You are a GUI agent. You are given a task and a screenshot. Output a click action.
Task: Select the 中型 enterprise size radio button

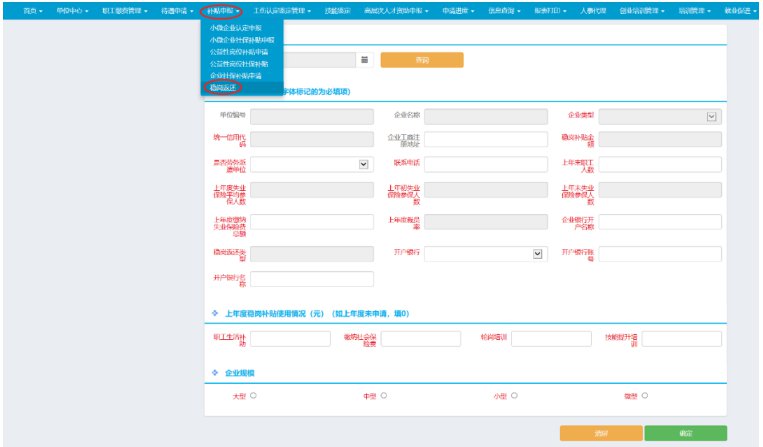[384, 395]
